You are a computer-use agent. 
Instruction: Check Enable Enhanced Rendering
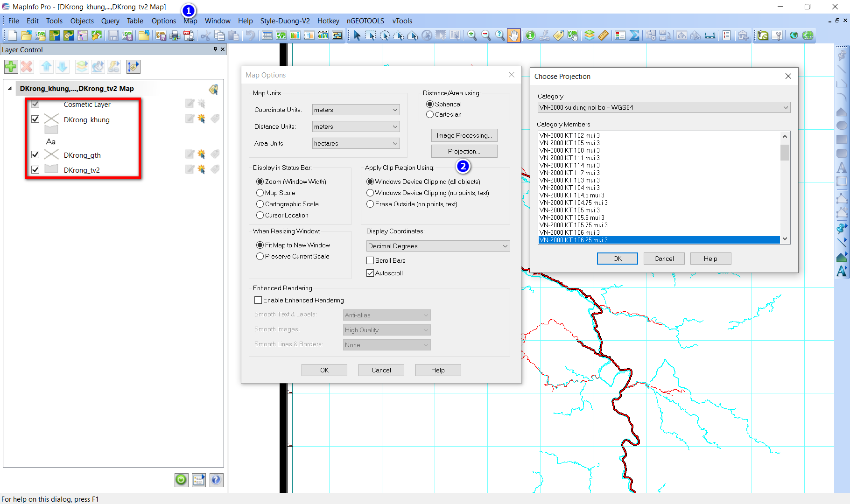click(258, 300)
